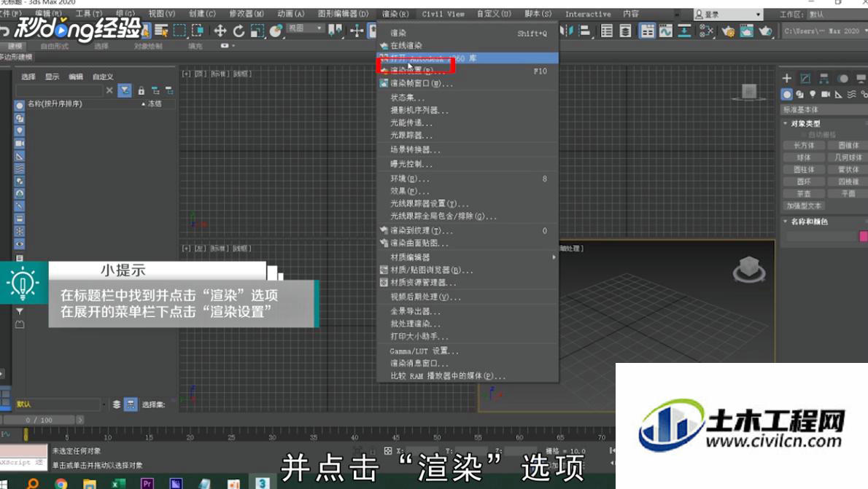Open Premiere Pro from the taskbar
Screen dimensions: 868x489
tap(147, 483)
